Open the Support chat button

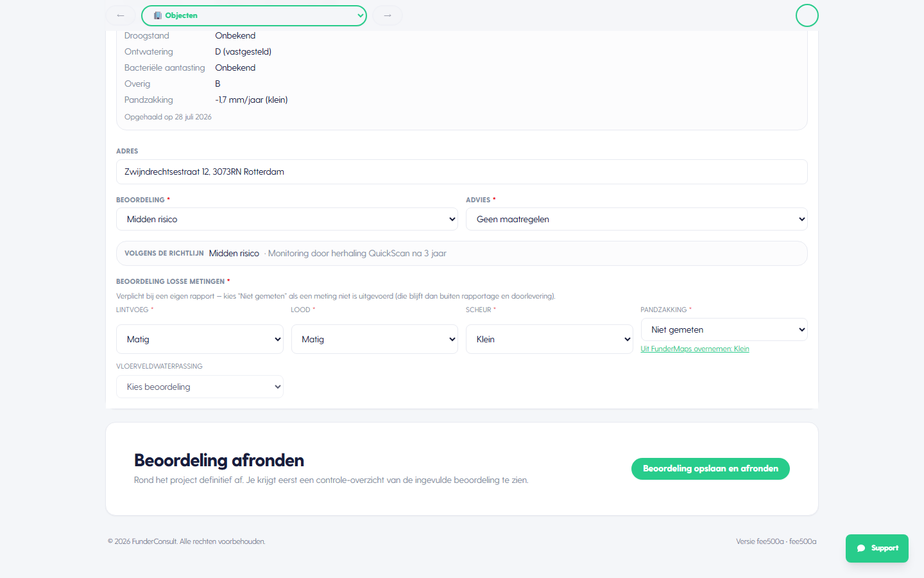[877, 548]
